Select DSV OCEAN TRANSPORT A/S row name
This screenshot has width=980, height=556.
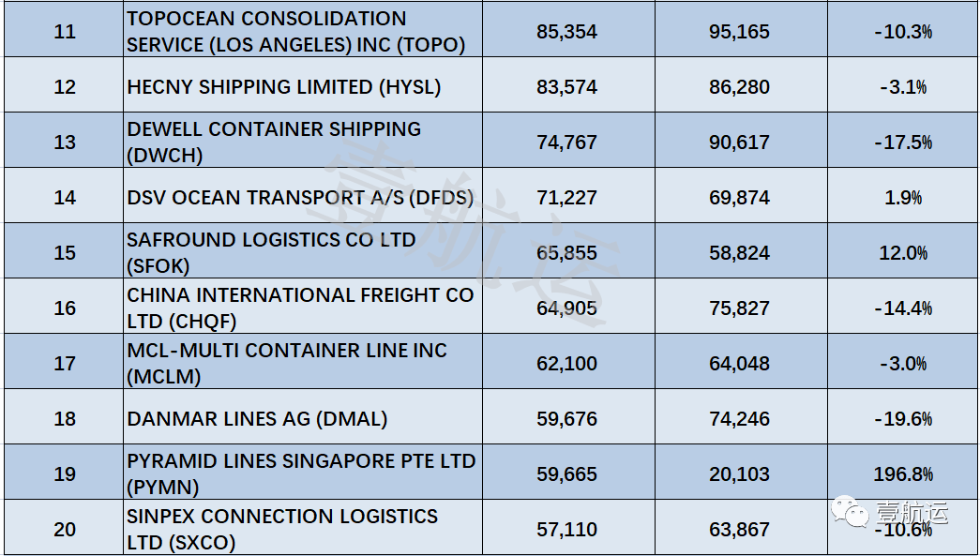(300, 197)
